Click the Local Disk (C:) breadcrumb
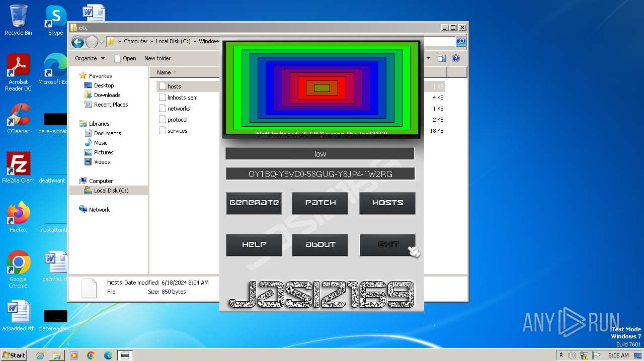Screen dimensions: 644x362 point(173,42)
